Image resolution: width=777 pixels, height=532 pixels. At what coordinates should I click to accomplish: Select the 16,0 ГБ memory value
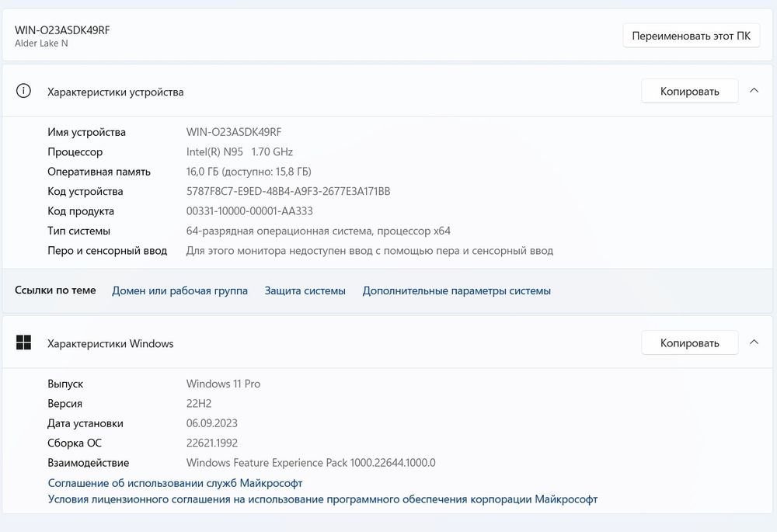tap(249, 172)
